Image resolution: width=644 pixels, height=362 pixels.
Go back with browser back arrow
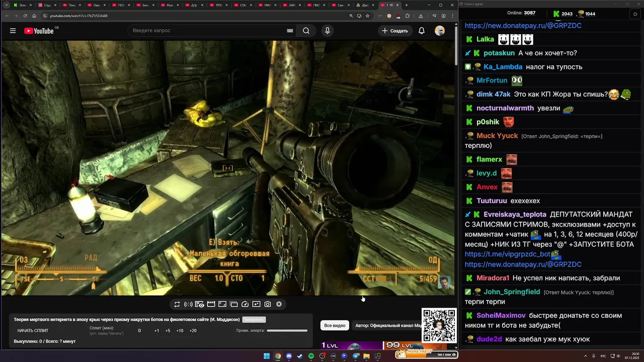pos(7,16)
